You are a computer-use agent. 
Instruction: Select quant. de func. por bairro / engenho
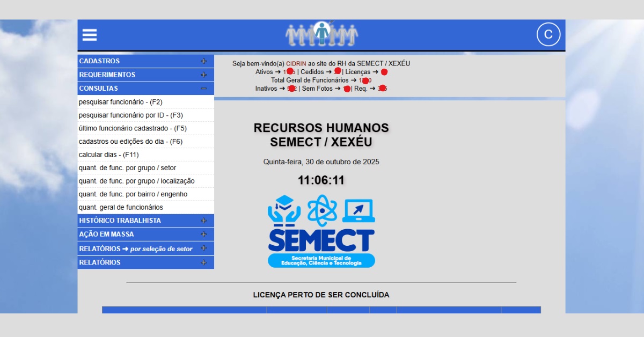click(x=133, y=194)
